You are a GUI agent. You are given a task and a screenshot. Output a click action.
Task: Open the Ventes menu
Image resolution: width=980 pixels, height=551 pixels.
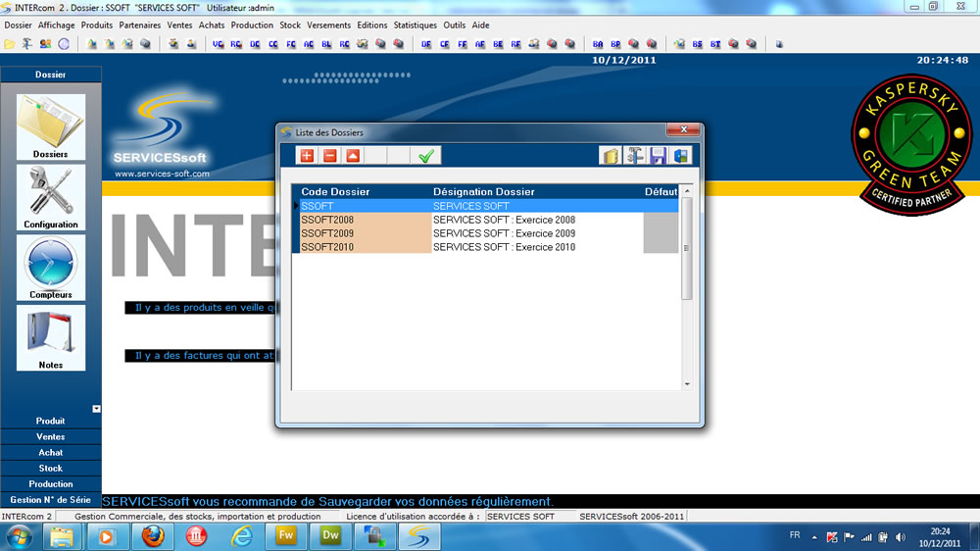point(179,25)
